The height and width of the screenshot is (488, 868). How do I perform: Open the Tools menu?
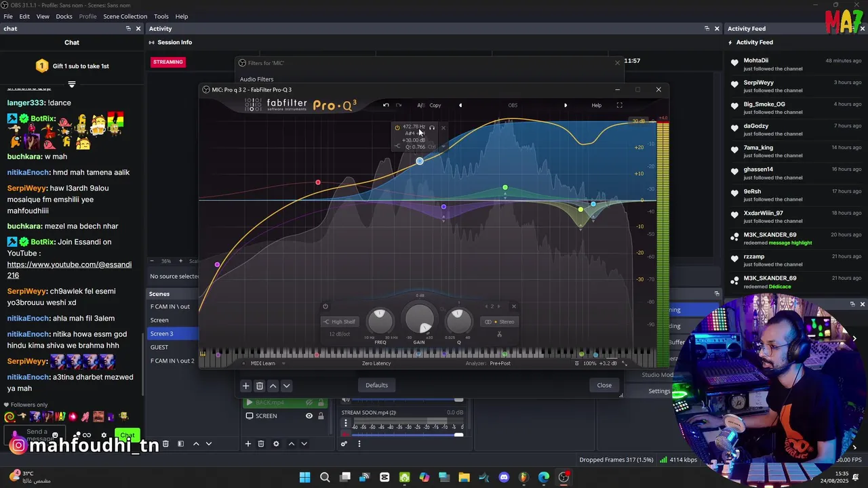(x=161, y=16)
